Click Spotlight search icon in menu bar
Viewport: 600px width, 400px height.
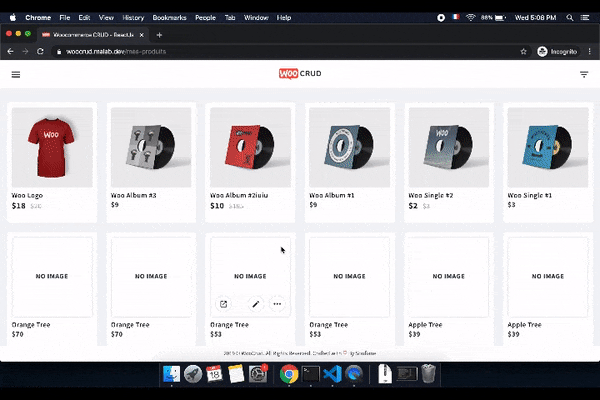coord(570,18)
